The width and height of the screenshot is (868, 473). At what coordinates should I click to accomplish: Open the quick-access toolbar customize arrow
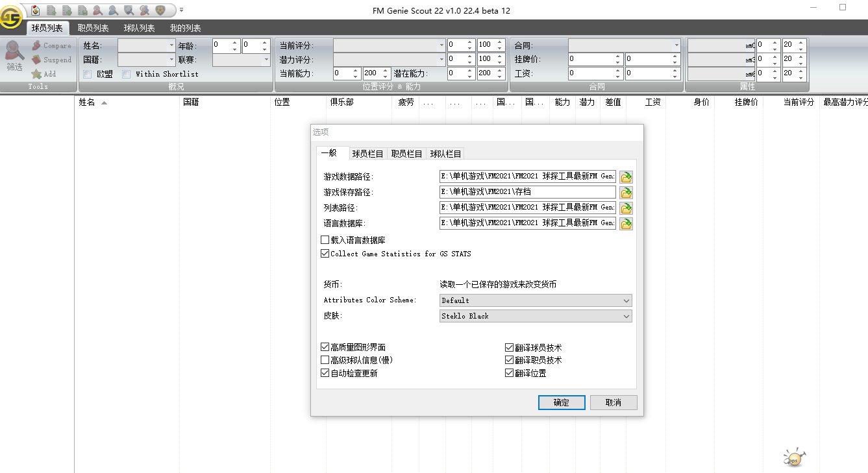[x=181, y=10]
